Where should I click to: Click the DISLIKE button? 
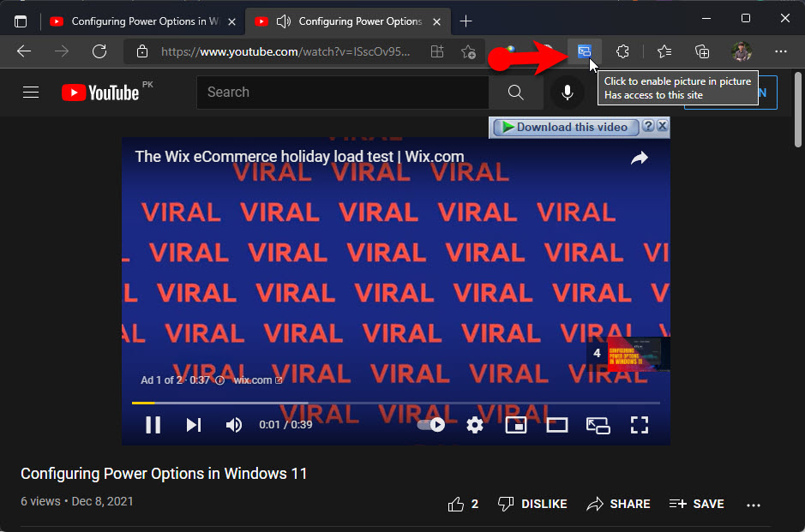tap(532, 505)
